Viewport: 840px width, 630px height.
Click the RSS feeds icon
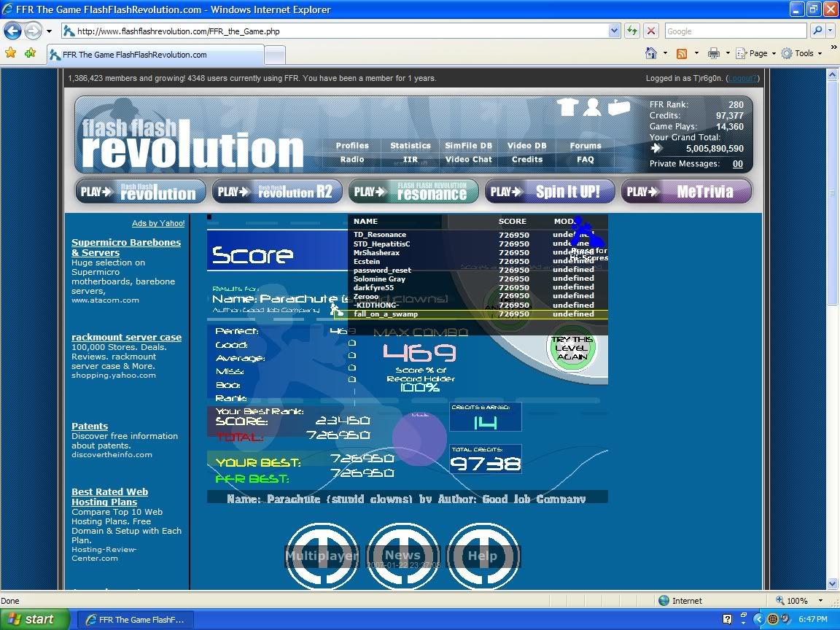click(x=682, y=53)
